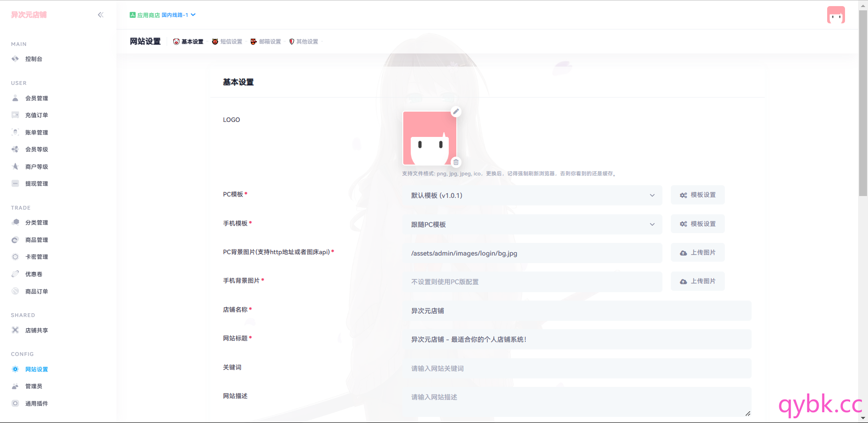Expand the 手机模板 dropdown
The height and width of the screenshot is (423, 868).
pos(532,225)
